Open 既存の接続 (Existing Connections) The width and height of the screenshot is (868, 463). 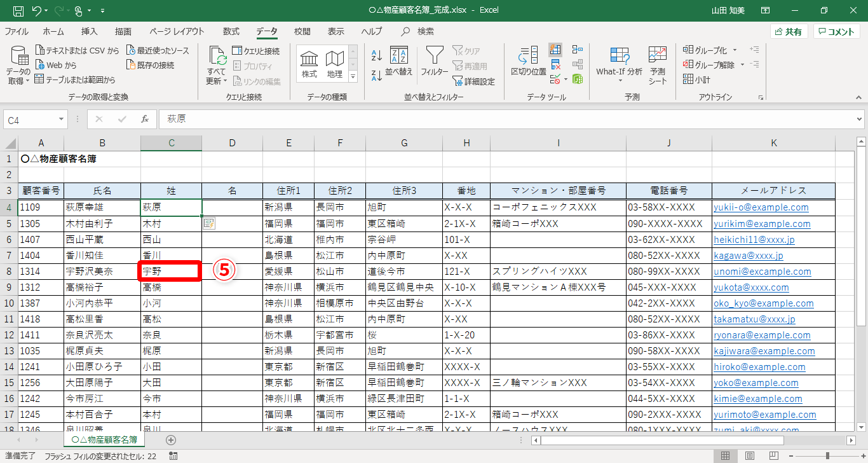point(151,65)
